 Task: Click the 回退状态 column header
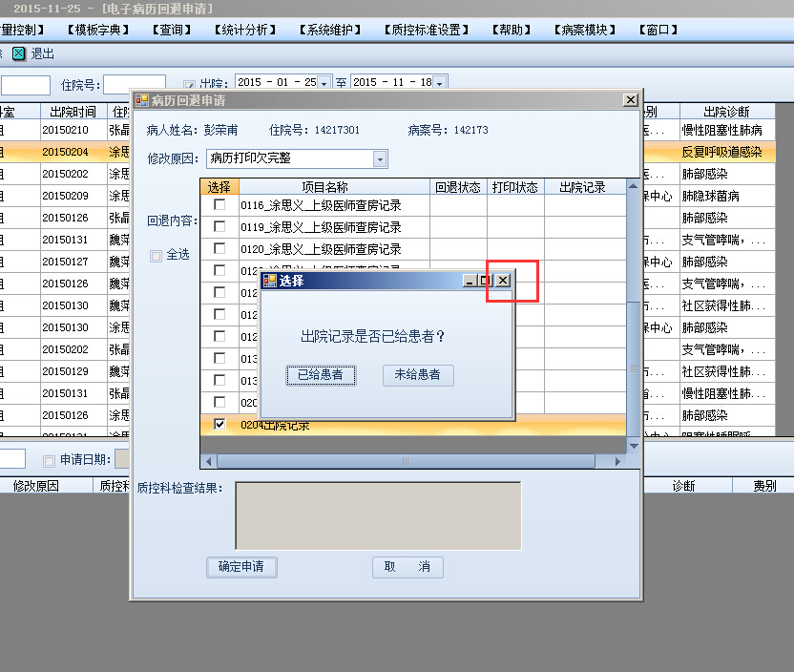[458, 187]
